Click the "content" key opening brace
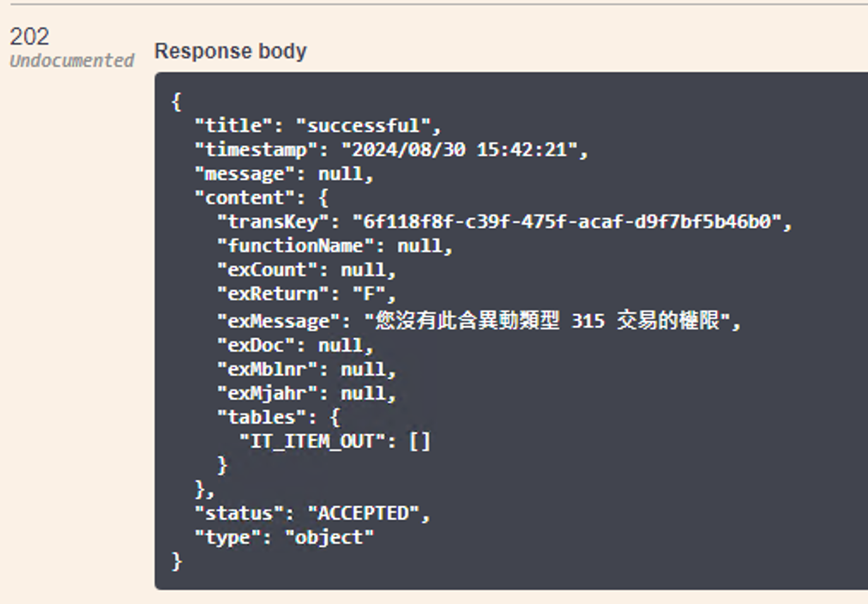This screenshot has width=868, height=604. (323, 197)
